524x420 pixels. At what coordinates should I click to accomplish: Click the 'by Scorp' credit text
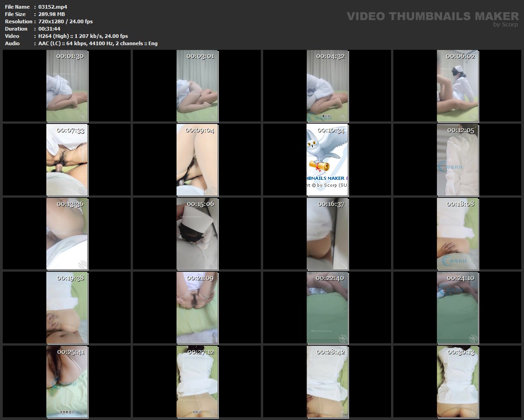(x=506, y=24)
